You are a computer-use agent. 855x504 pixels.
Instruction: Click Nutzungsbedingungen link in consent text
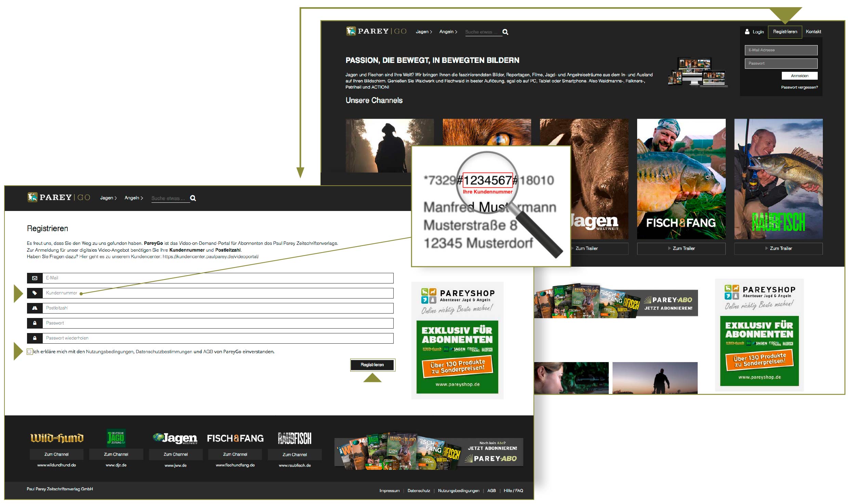coord(109,352)
